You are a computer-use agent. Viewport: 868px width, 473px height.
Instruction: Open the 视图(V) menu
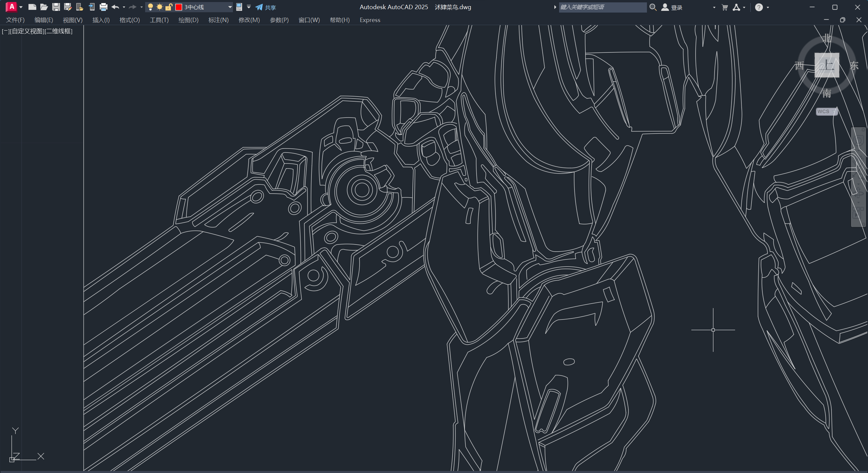point(73,20)
